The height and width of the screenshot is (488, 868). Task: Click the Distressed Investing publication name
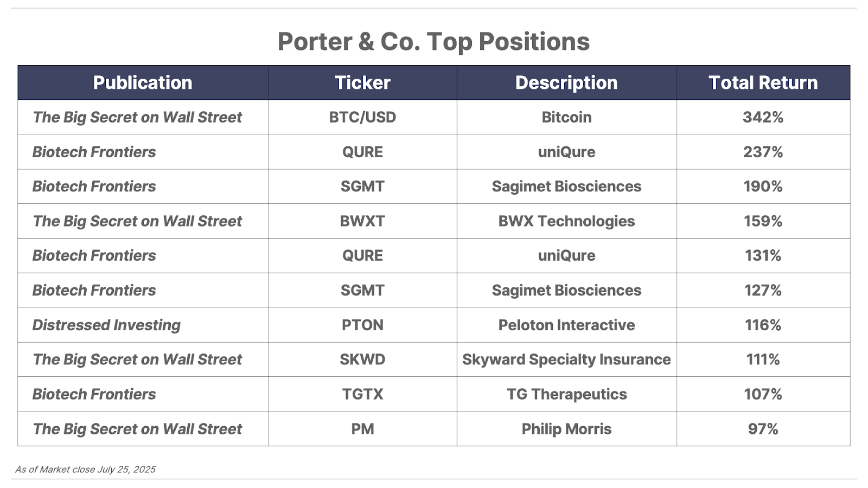(106, 325)
